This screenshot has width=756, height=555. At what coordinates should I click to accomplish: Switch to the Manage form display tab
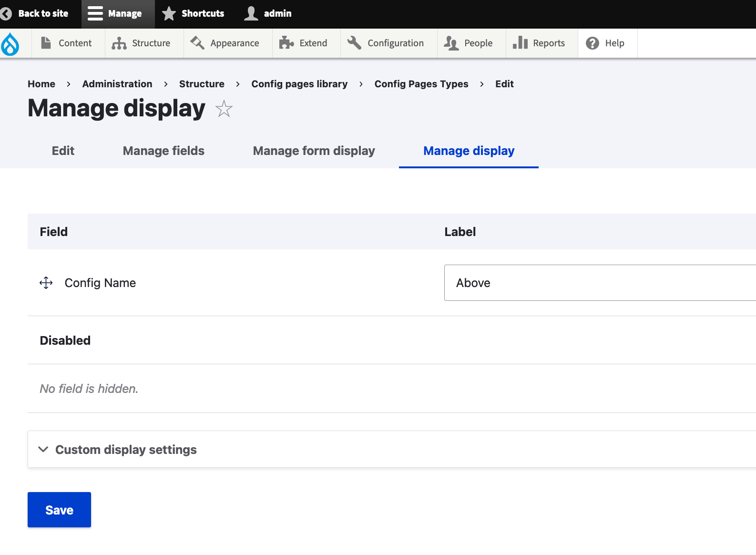coord(314,151)
